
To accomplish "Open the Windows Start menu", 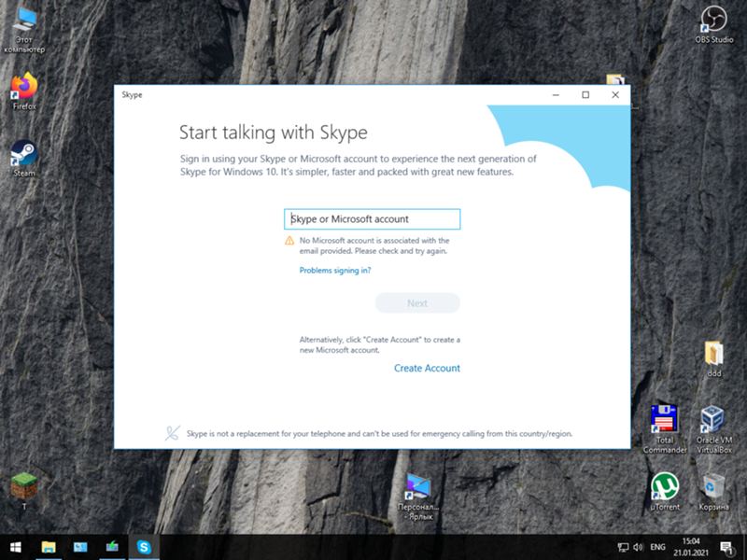I will 15,547.
